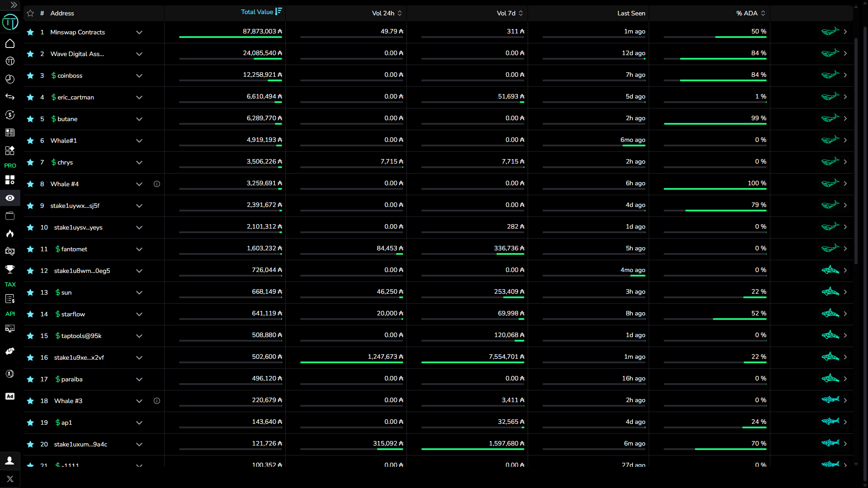Click the X Twitter icon

pos(10,479)
